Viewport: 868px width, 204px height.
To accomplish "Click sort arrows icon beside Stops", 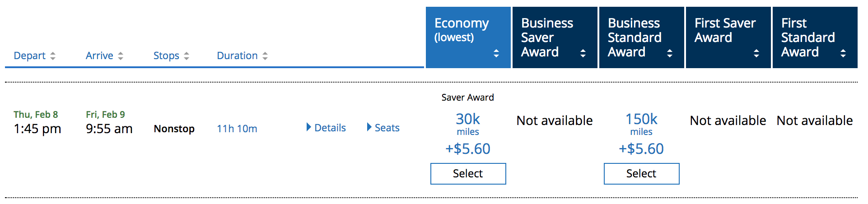I will point(187,56).
